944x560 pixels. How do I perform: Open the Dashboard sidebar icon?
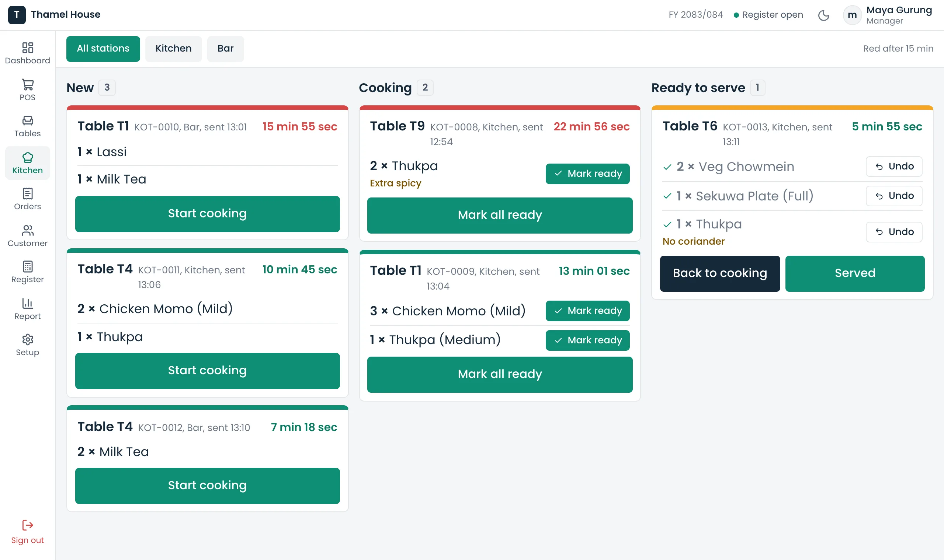[28, 48]
